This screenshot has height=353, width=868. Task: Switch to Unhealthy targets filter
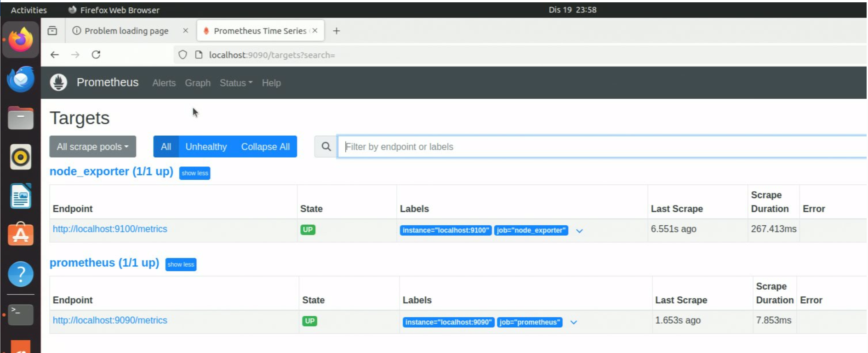(206, 147)
